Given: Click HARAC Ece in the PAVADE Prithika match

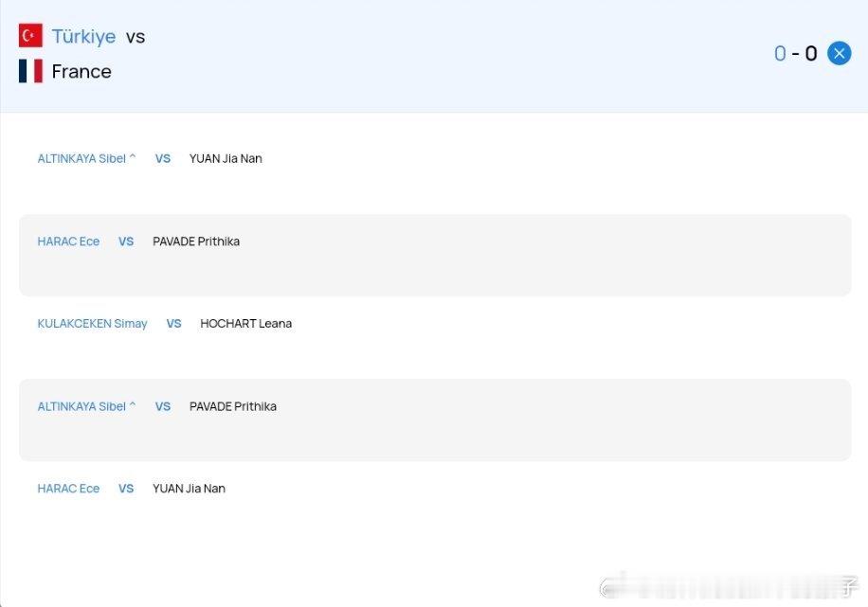Looking at the screenshot, I should click(68, 241).
